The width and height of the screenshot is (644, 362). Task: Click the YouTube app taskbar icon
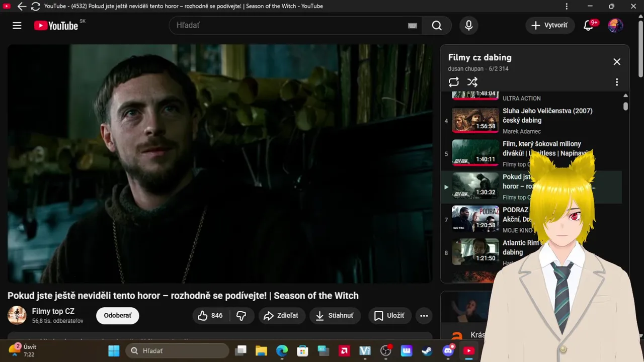point(469,350)
